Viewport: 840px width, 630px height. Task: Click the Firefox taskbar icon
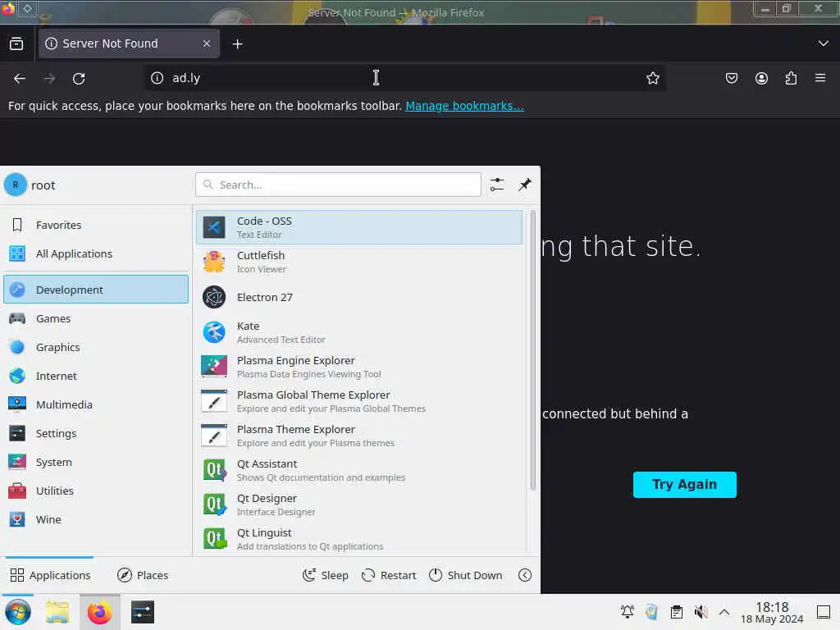pos(99,612)
